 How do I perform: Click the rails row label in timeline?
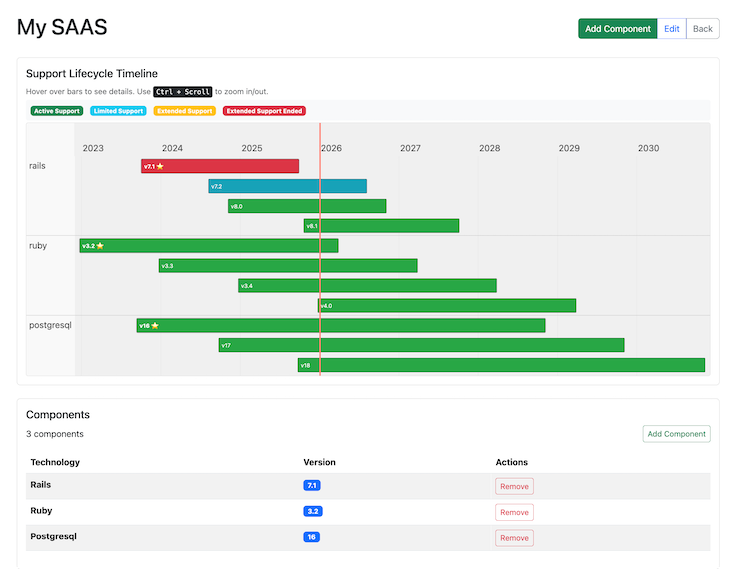tap(37, 166)
